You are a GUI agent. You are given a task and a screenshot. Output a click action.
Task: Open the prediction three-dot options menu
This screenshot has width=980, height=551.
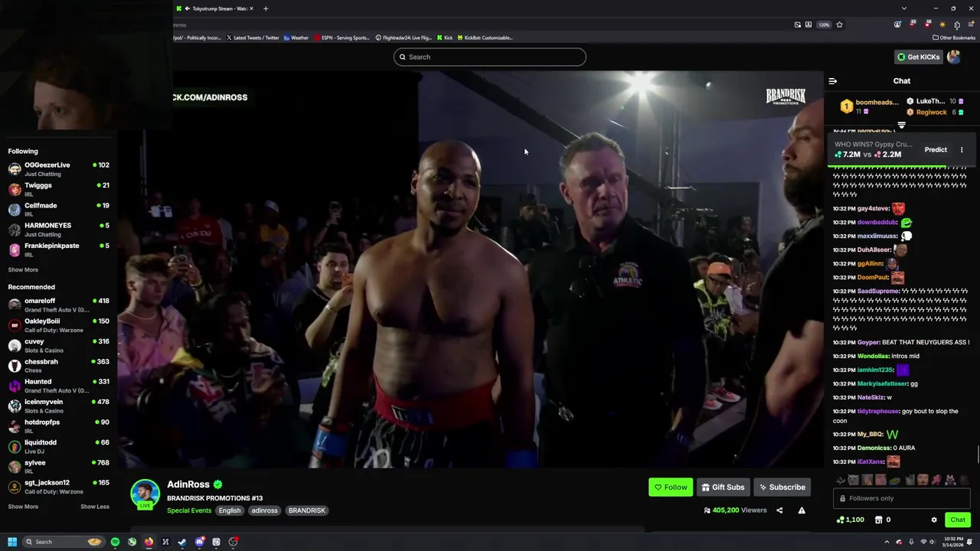coord(962,150)
